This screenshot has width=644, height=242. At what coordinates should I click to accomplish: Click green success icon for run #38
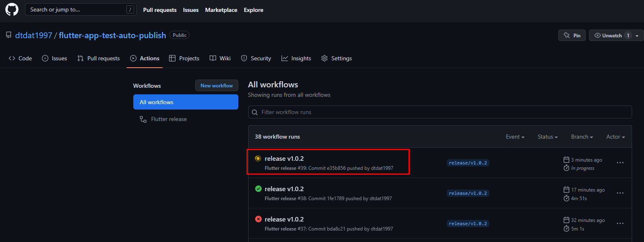point(258,189)
